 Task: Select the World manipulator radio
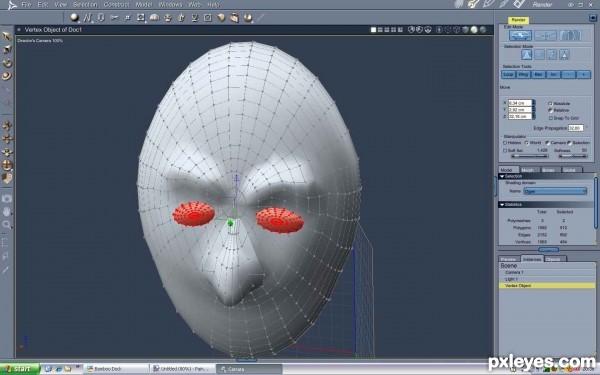point(527,143)
